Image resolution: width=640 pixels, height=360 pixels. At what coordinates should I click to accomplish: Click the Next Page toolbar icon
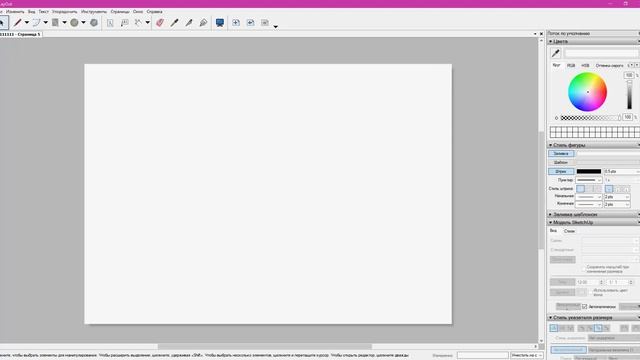[x=265, y=23]
